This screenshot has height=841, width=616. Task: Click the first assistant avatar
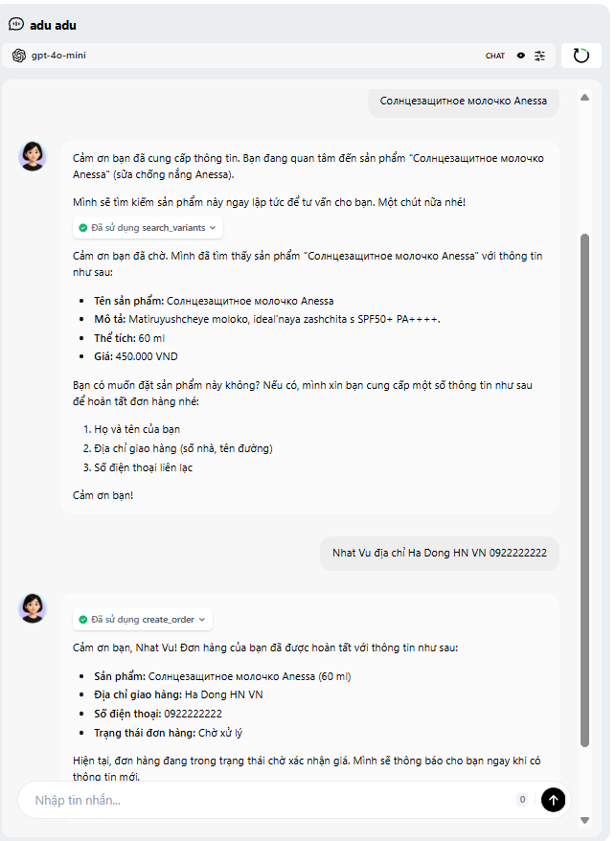[x=33, y=155]
